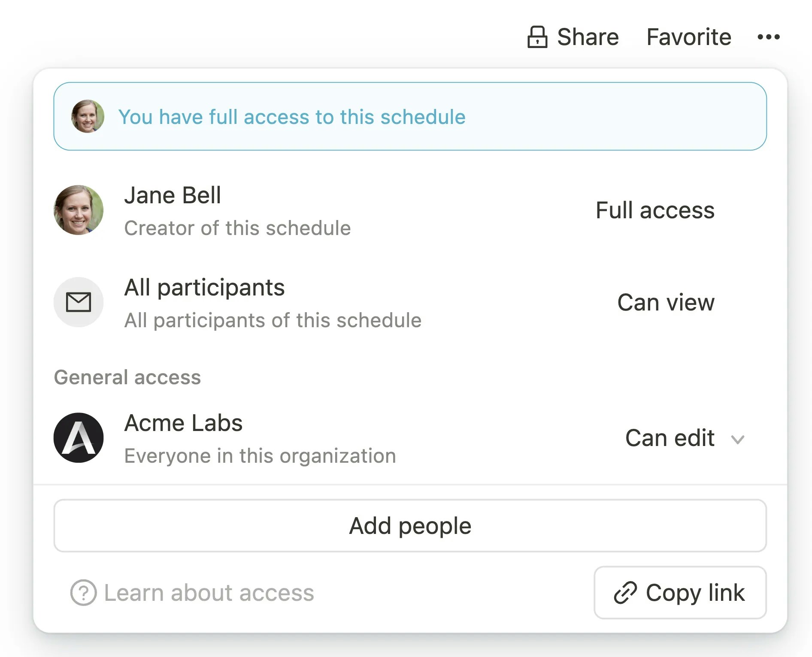Click the question mark help icon
812x657 pixels.
[x=83, y=593]
